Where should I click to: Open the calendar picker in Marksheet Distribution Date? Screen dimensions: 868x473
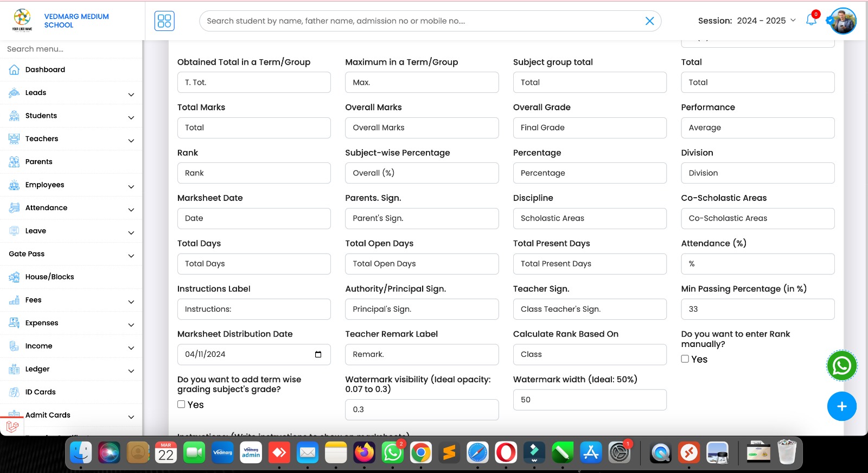(318, 355)
